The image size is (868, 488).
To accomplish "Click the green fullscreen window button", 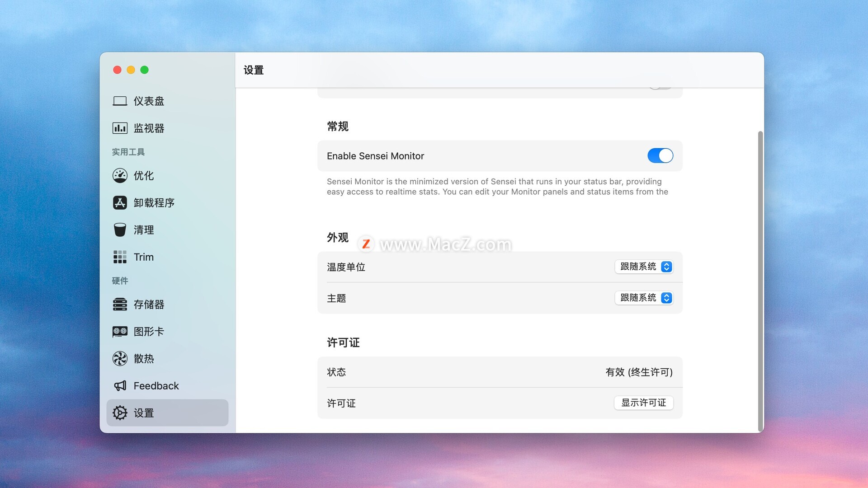I will click(144, 70).
